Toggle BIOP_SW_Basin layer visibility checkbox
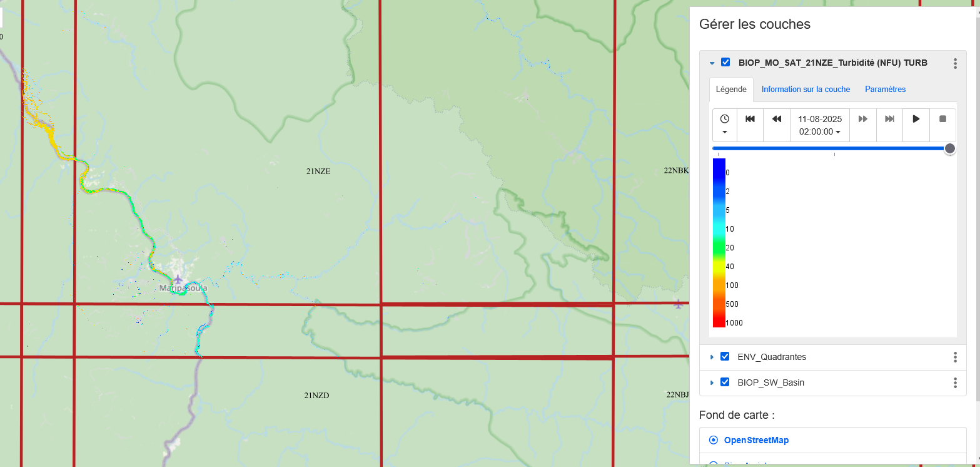The image size is (980, 467). click(725, 382)
